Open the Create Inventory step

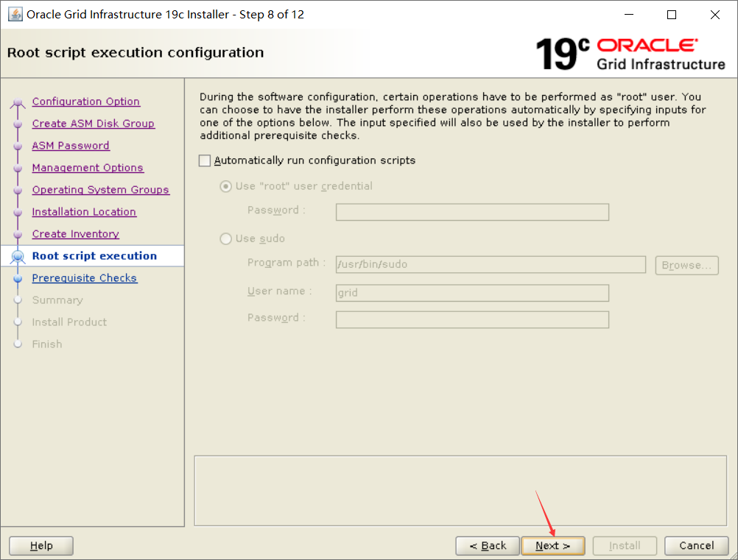[75, 234]
